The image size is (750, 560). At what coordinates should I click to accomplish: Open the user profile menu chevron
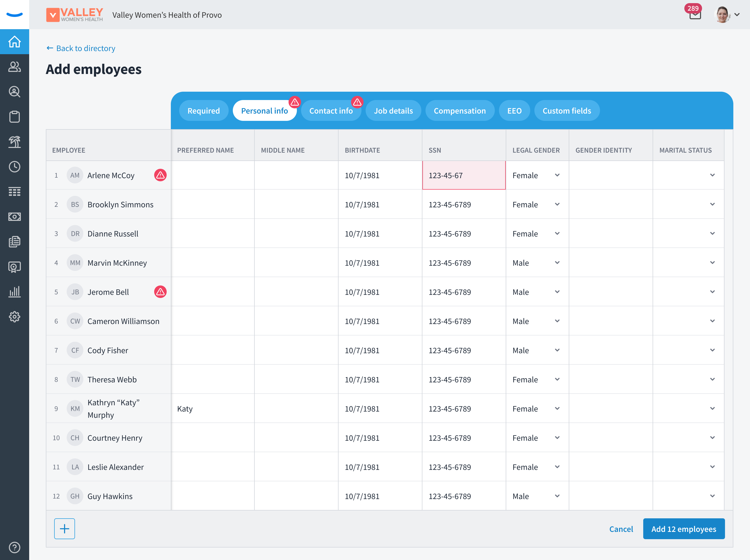point(737,15)
